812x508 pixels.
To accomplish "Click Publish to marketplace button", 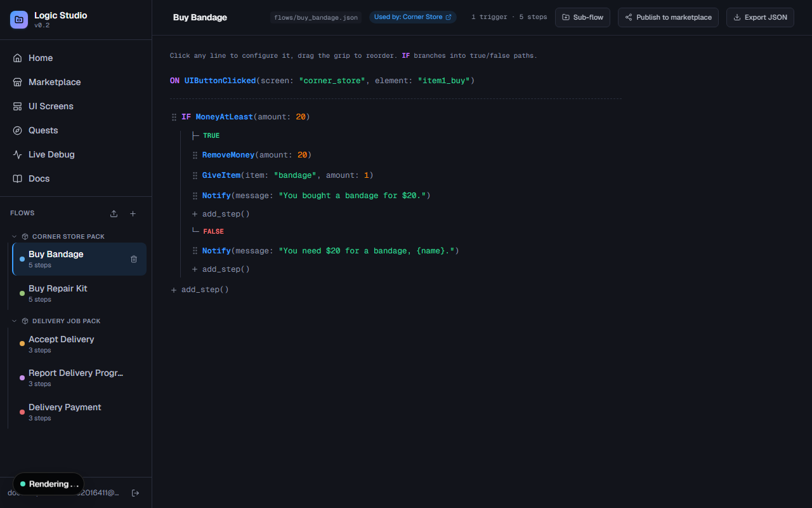I will point(668,17).
